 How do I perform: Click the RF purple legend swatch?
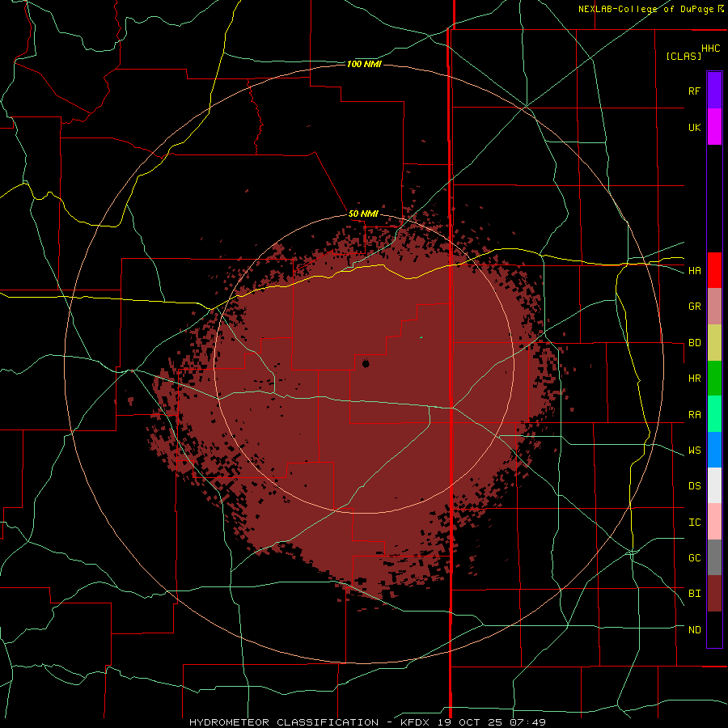coord(714,91)
